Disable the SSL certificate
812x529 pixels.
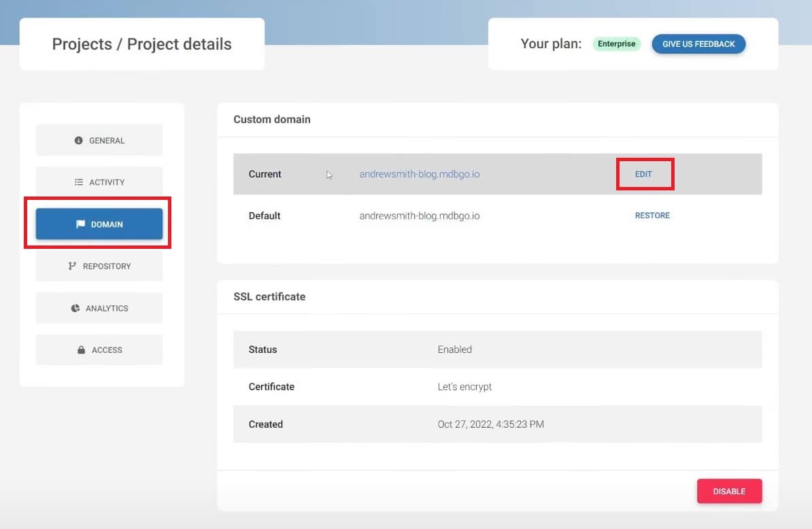729,492
